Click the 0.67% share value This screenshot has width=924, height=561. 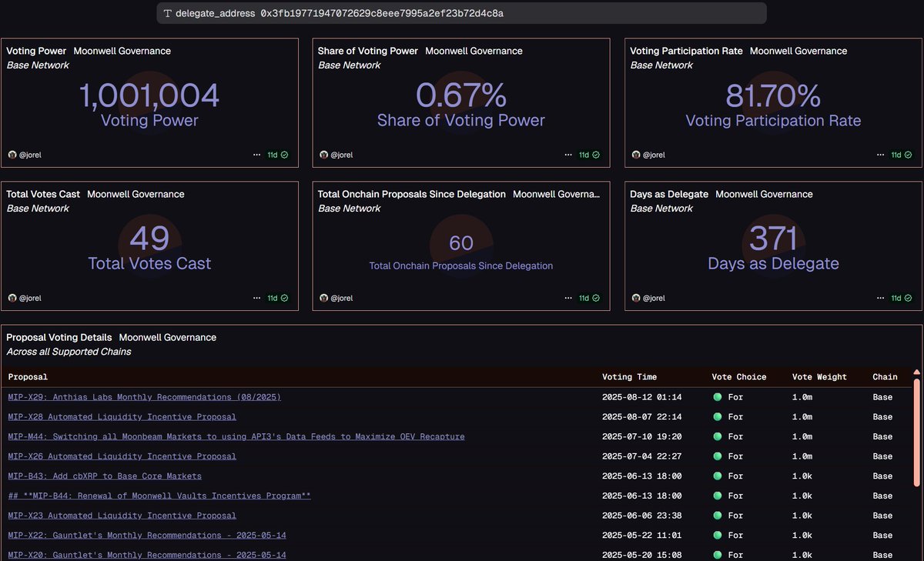tap(461, 96)
